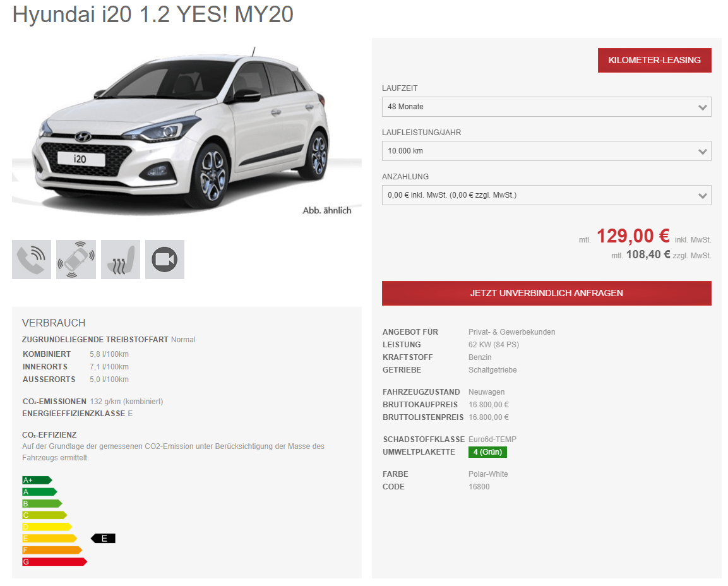Click the Ausserorts value 5,0 l/100km
This screenshot has width=728, height=586.
coord(109,380)
